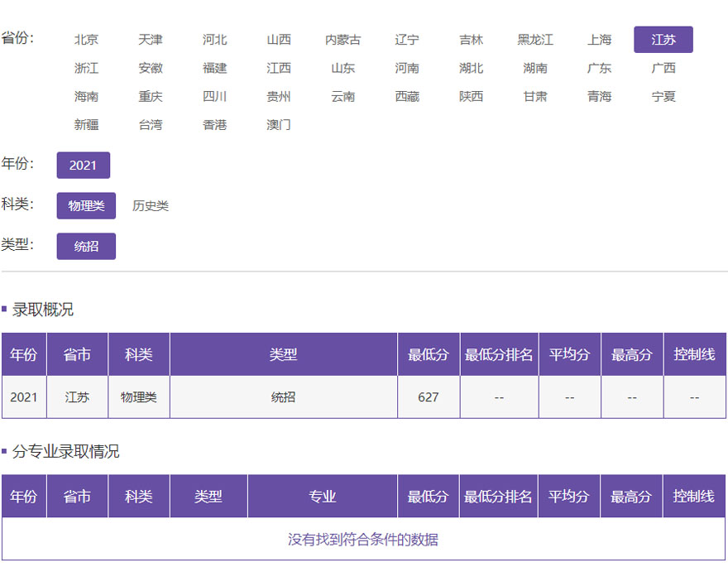Click 最高分 header in 录取概况 table
This screenshot has width=728, height=567.
pos(632,354)
